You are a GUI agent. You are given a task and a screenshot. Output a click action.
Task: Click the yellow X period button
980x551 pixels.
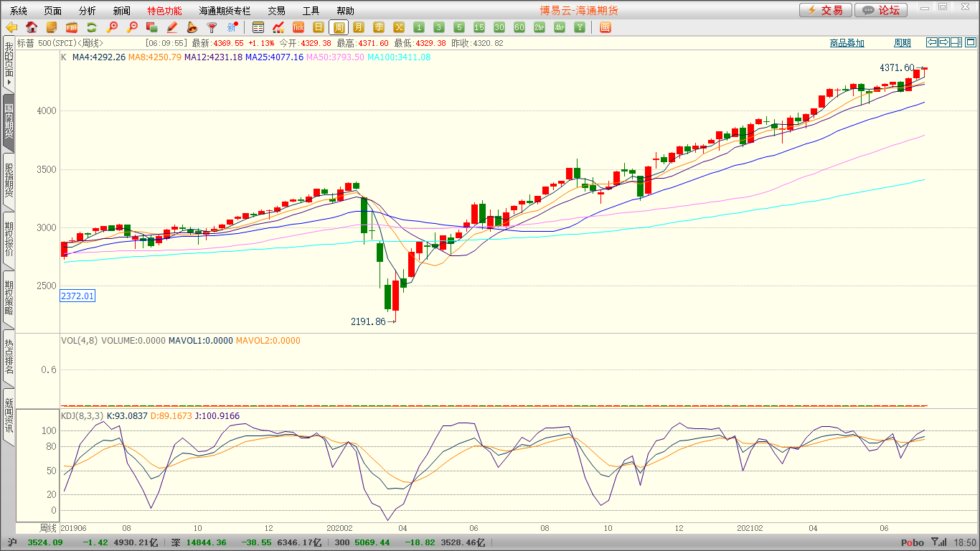[x=399, y=27]
